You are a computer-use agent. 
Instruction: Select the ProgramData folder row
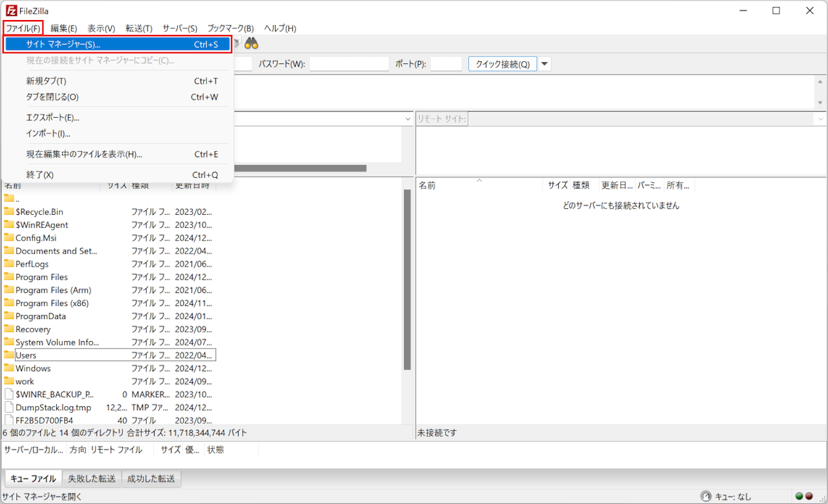(109, 316)
